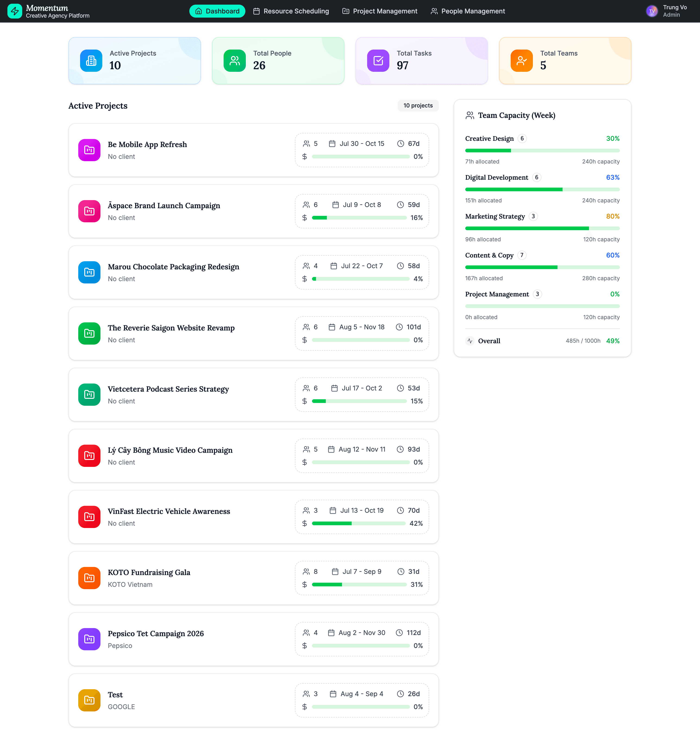
Task: Click the clock icon showing 101d duration
Action: tap(400, 327)
